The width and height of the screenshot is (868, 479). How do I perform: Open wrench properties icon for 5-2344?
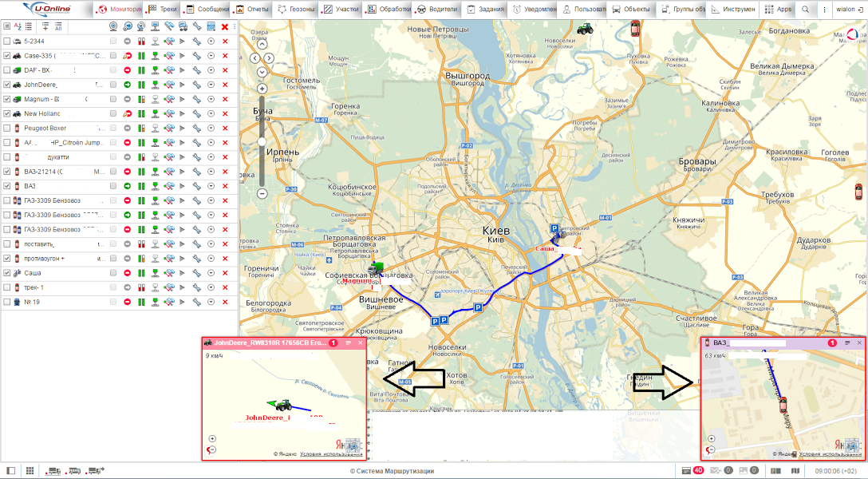[x=196, y=41]
